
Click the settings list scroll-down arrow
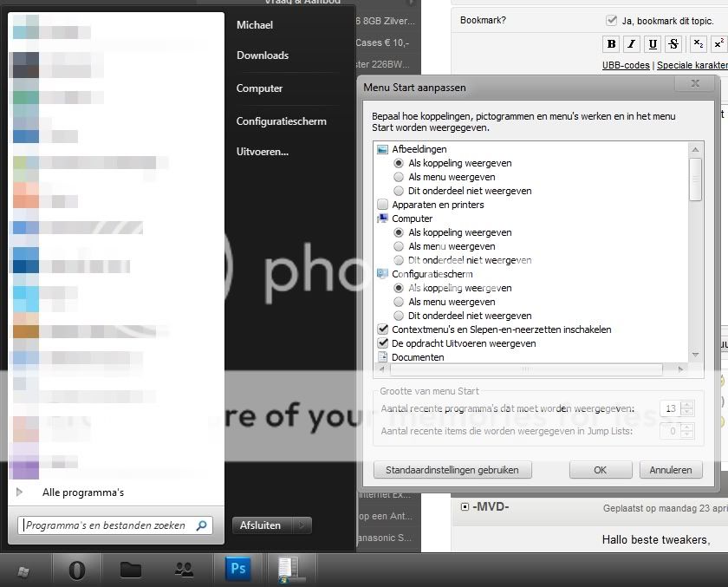(x=695, y=355)
